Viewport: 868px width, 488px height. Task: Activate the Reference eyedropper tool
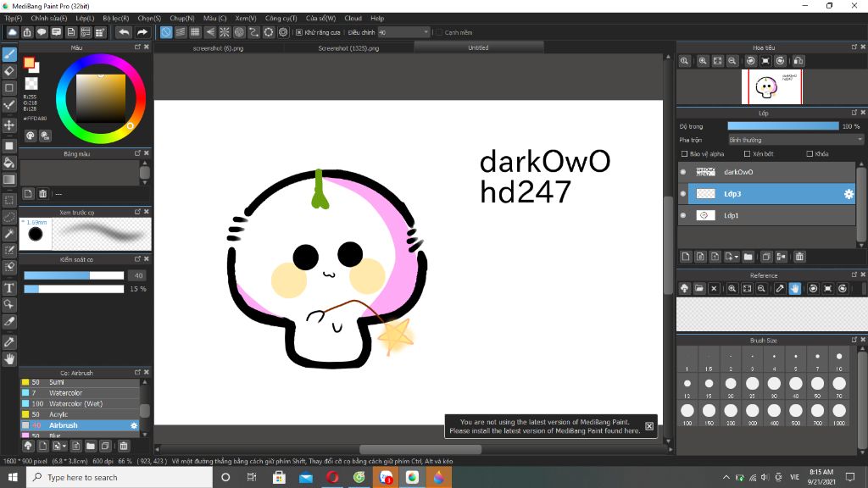[x=780, y=289]
